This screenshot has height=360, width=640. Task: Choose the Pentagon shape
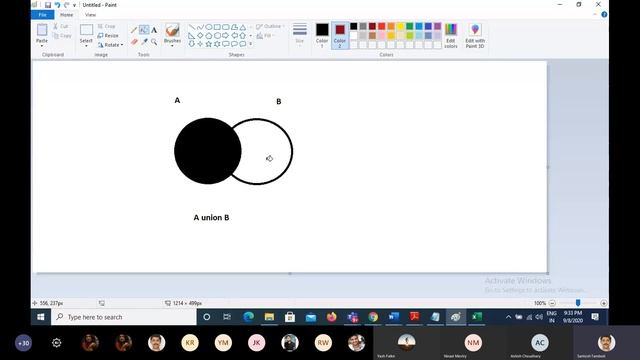209,36
